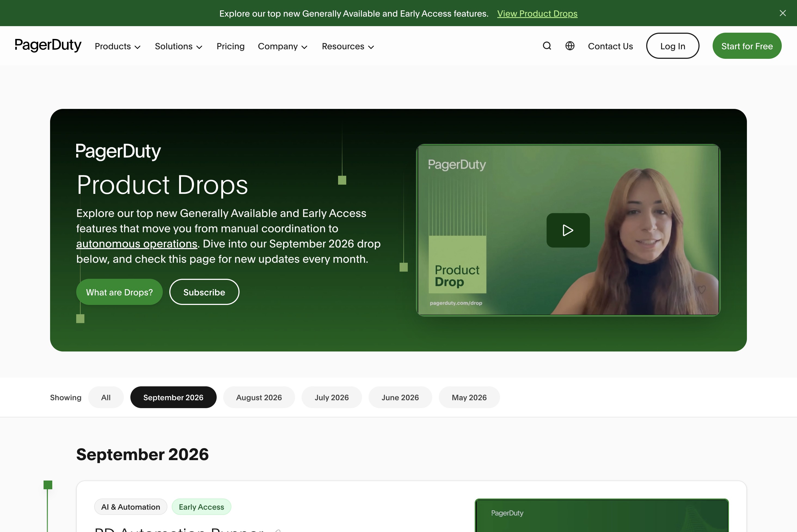Expand the Solutions menu

178,46
